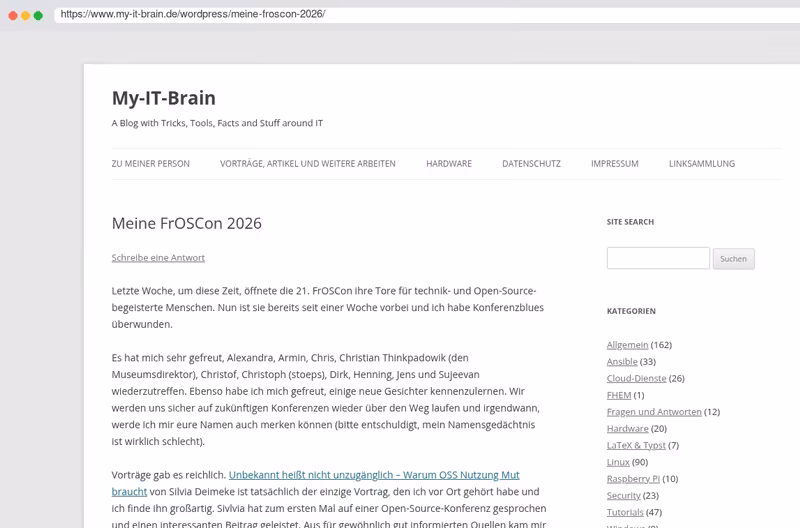The height and width of the screenshot is (528, 800).
Task: Click the KATEGORIEN heading
Action: pyautogui.click(x=631, y=311)
